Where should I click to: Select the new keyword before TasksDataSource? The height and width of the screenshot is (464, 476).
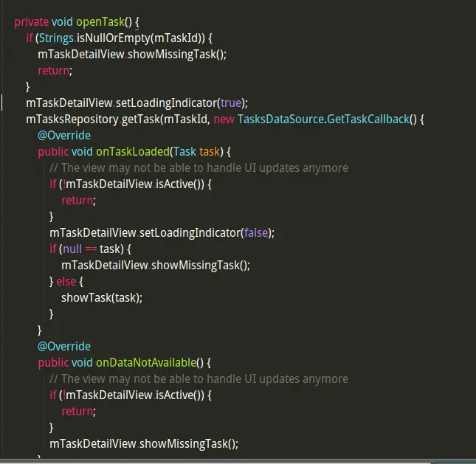pos(224,120)
